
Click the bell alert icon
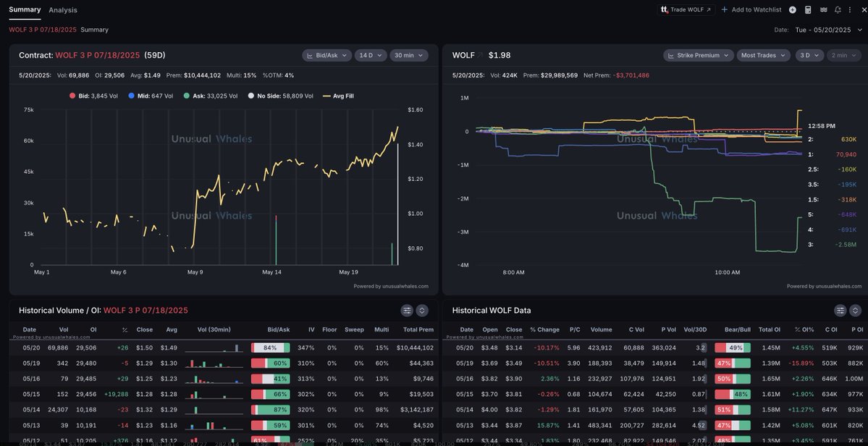(x=838, y=9)
